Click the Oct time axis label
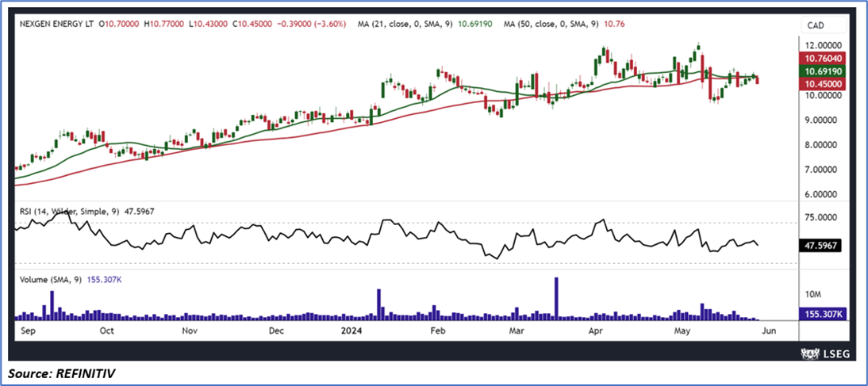Viewport: 868px width, 386px height. (107, 331)
